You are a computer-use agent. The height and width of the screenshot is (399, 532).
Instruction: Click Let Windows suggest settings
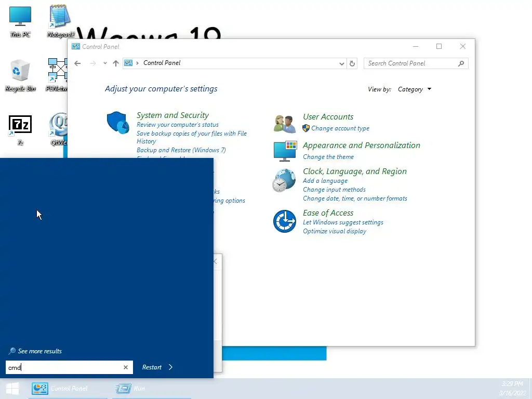pos(343,222)
